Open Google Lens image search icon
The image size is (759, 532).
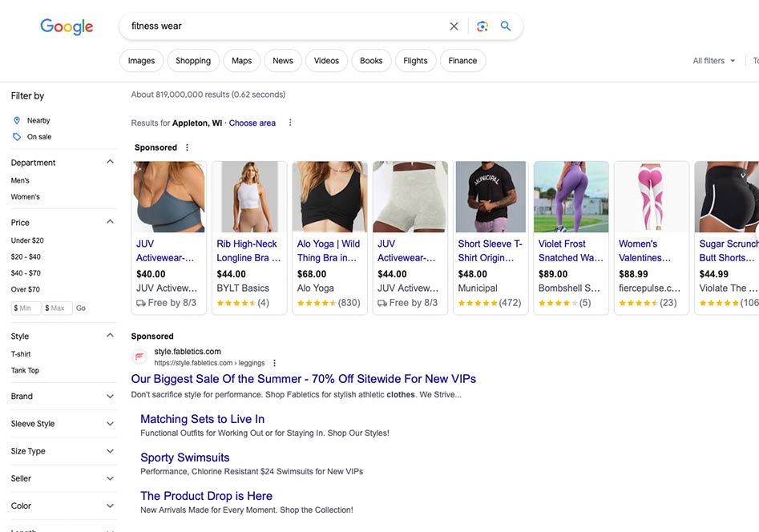pyautogui.click(x=482, y=26)
